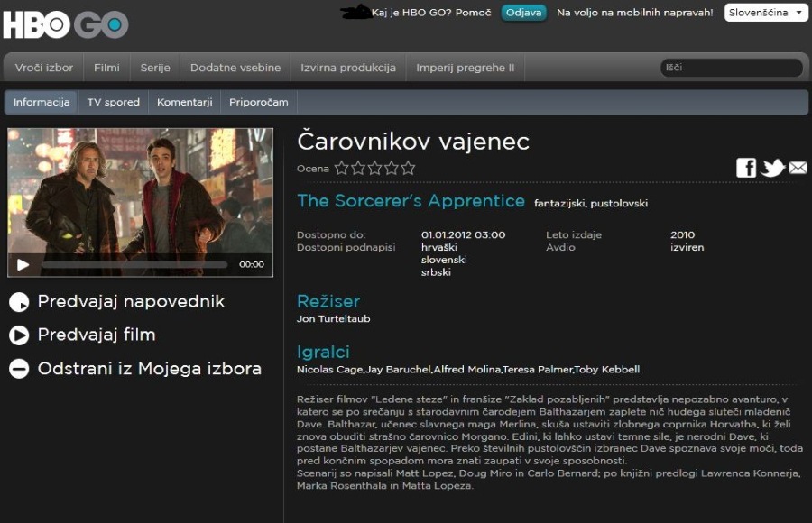Tweet this movie via Twitter icon

[x=772, y=168]
